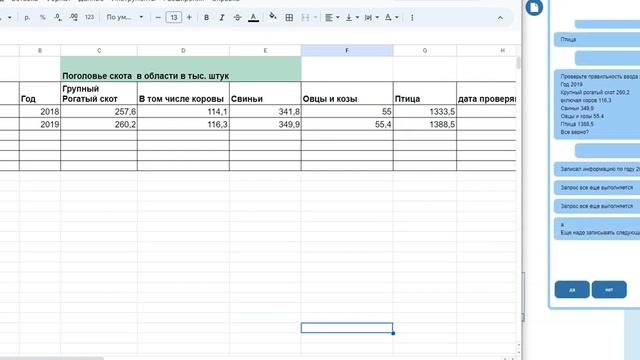Decrease font size with minus button
The width and height of the screenshot is (640, 360).
(158, 18)
